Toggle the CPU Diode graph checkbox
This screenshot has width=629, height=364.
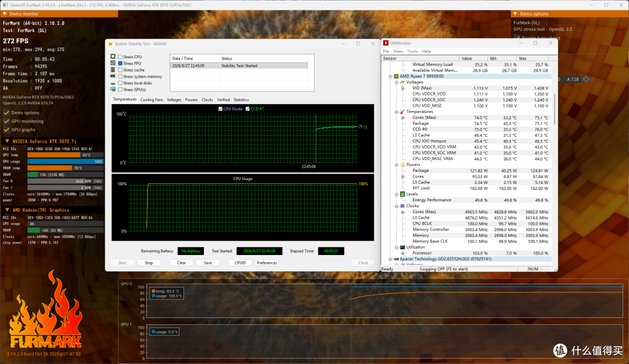click(x=220, y=109)
